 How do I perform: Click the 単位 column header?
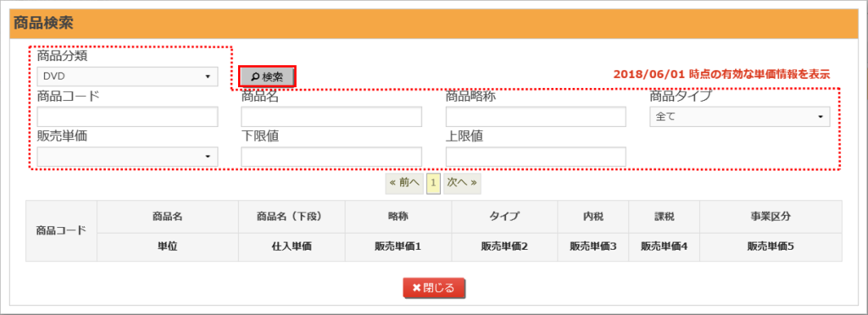[168, 247]
